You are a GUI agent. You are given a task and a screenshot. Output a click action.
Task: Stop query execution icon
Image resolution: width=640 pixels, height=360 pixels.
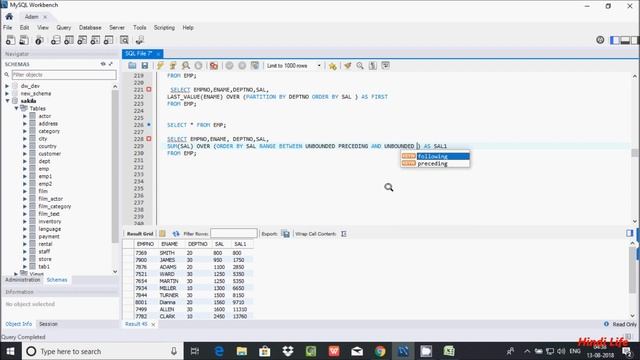click(x=198, y=65)
